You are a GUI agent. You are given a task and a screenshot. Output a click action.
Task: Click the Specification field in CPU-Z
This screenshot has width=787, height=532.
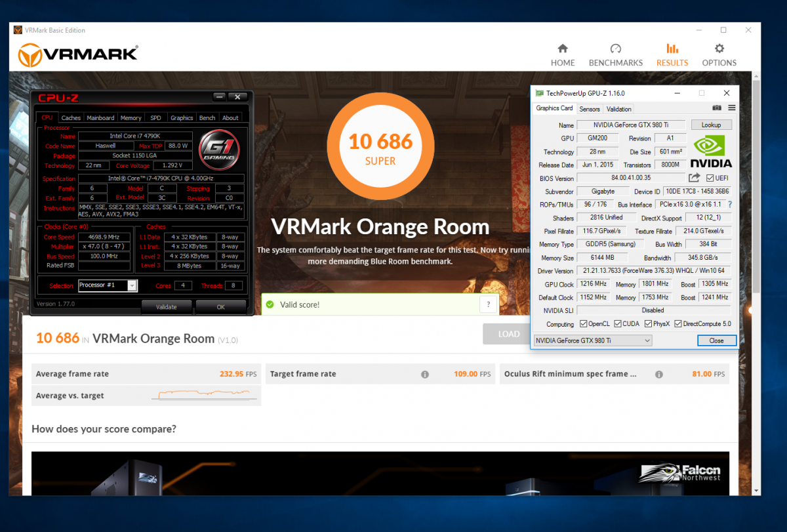pos(161,178)
